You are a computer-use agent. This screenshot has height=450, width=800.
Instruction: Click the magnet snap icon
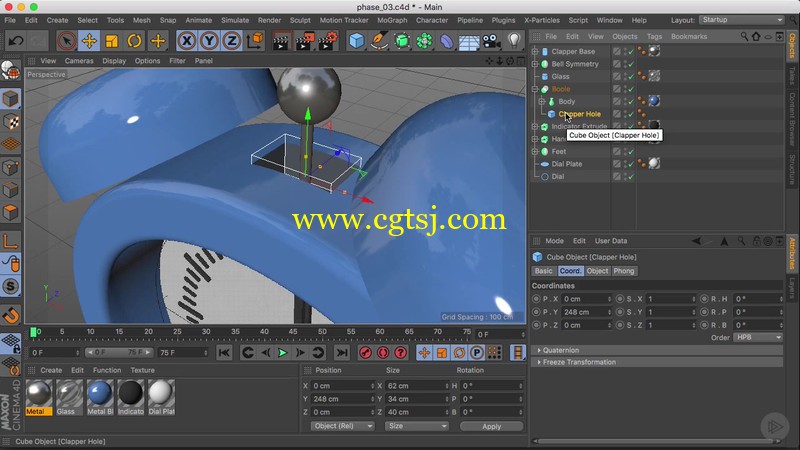pos(11,315)
